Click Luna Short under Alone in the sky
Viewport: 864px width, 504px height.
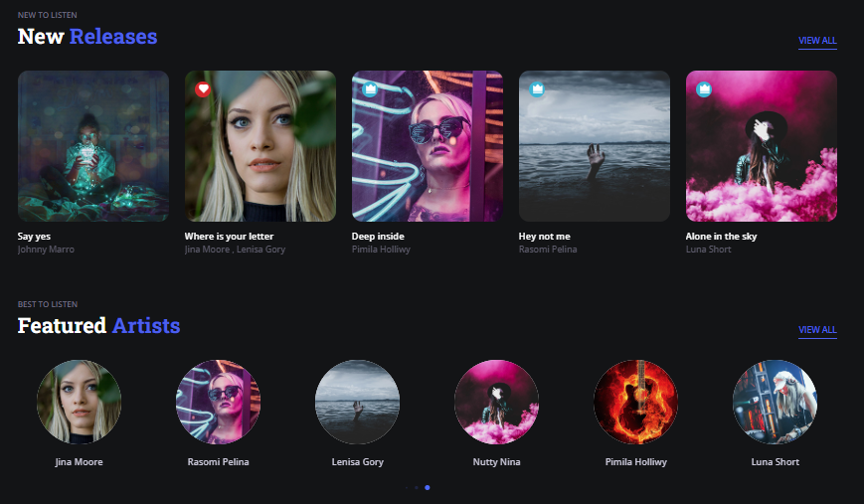[x=708, y=250]
